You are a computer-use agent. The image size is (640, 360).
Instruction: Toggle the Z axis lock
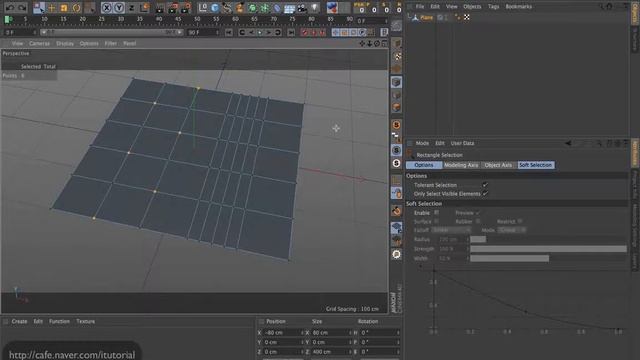click(x=131, y=8)
